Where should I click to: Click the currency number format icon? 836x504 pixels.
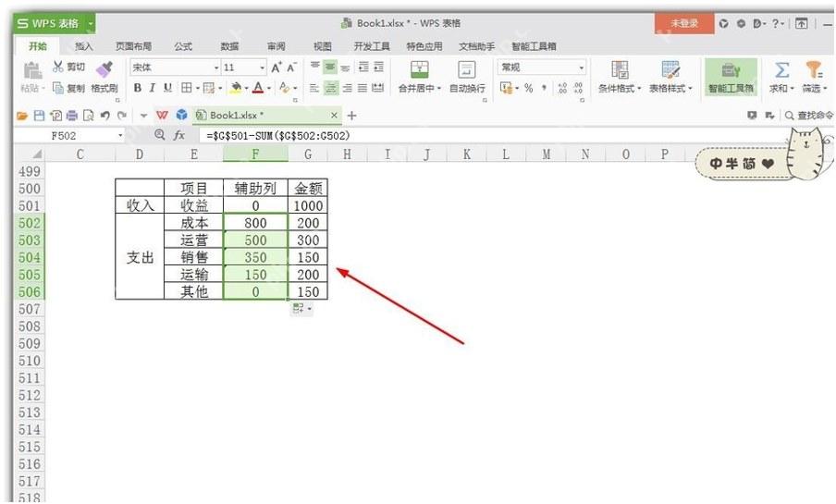506,88
